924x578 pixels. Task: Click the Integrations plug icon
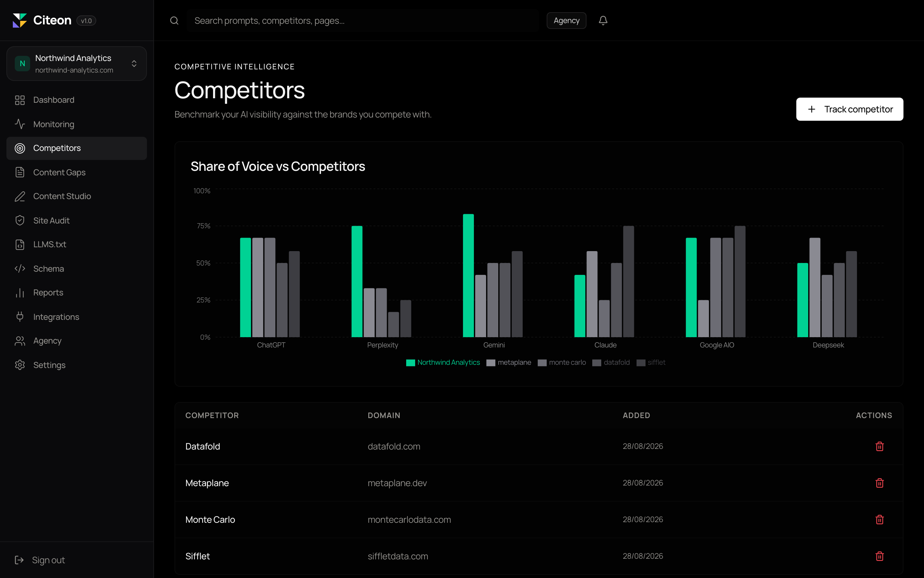[20, 317]
